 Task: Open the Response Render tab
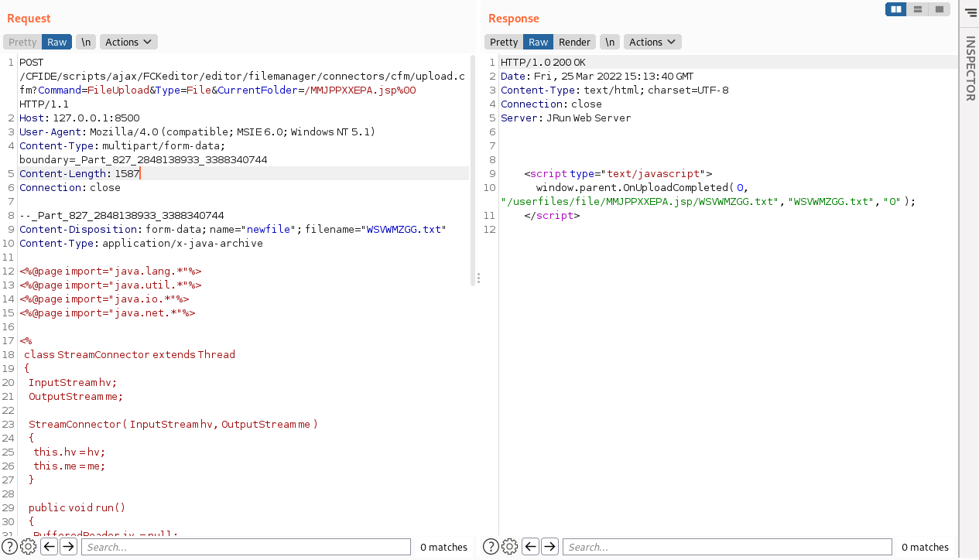[x=574, y=42]
